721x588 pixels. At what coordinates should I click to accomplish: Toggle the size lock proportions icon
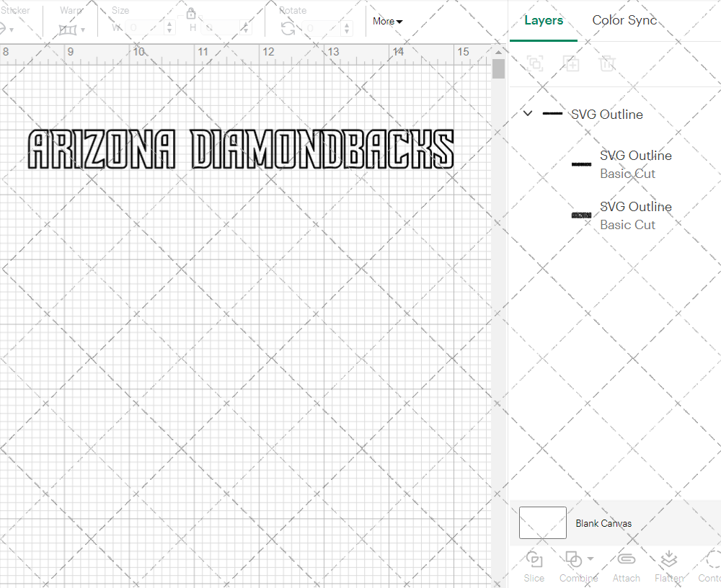[x=191, y=13]
